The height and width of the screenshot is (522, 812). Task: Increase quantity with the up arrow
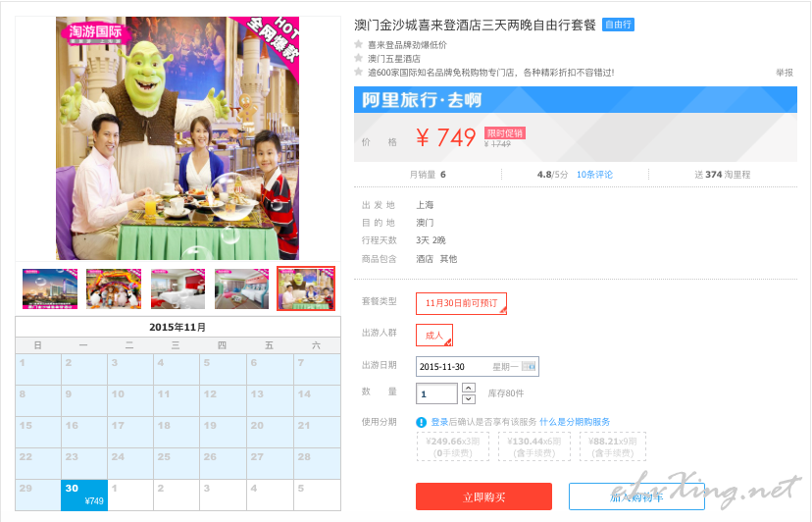tap(468, 388)
